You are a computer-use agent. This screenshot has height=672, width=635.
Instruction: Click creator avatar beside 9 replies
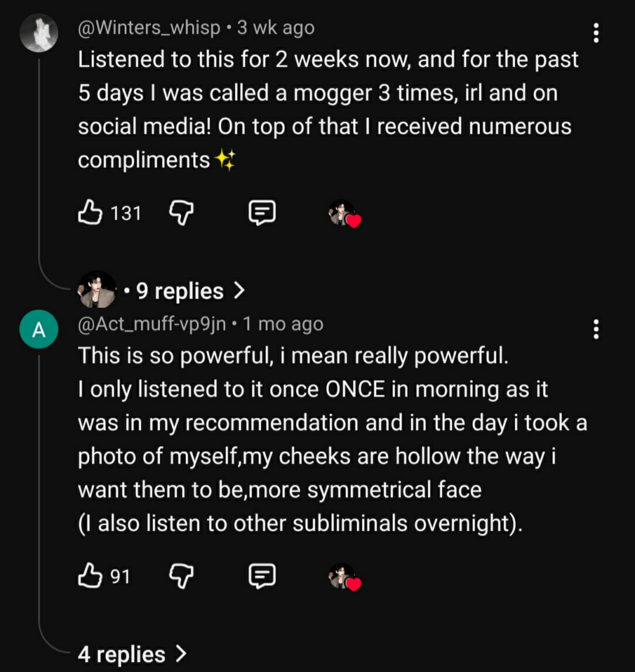click(x=97, y=290)
